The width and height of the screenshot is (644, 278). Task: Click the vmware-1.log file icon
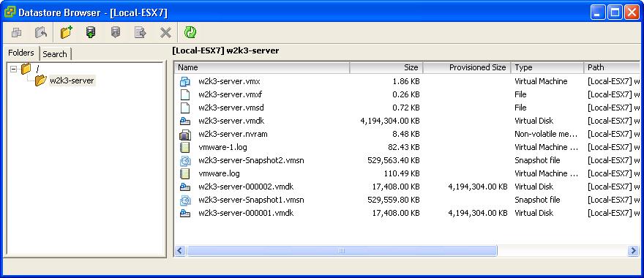tap(185, 148)
